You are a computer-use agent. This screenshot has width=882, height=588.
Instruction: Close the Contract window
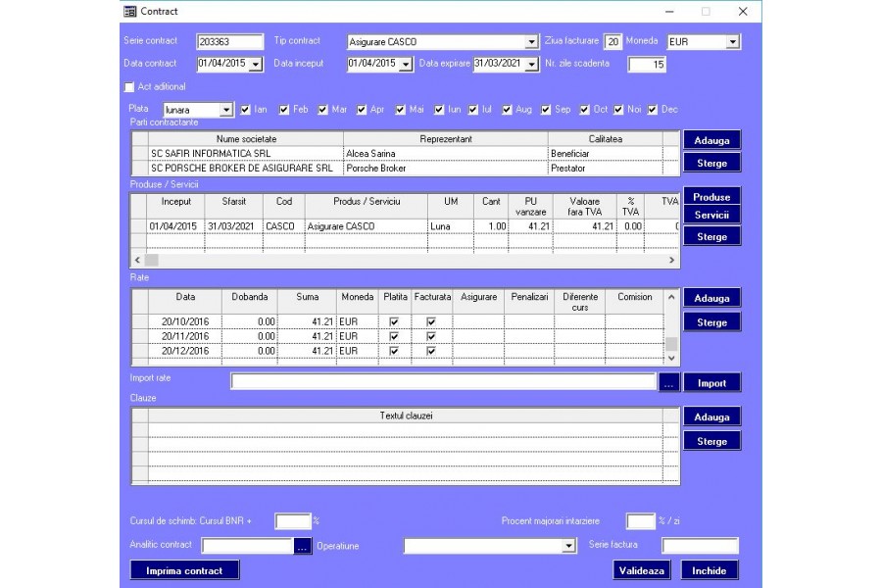click(x=743, y=11)
